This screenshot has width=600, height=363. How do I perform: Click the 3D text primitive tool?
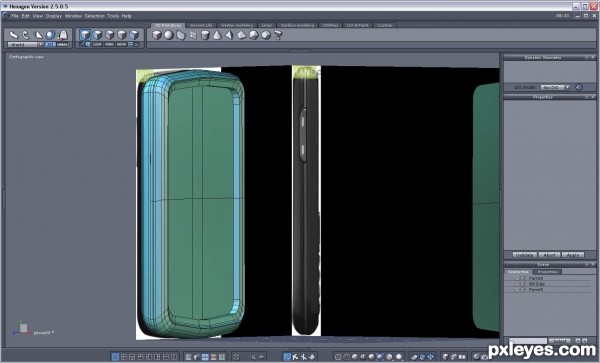pyautogui.click(x=278, y=35)
